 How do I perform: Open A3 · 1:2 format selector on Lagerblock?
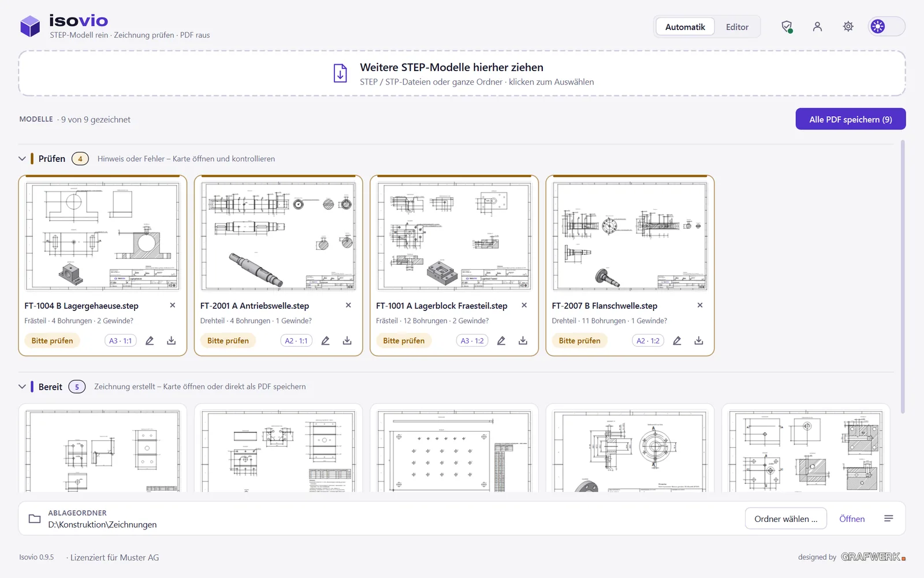pos(472,341)
